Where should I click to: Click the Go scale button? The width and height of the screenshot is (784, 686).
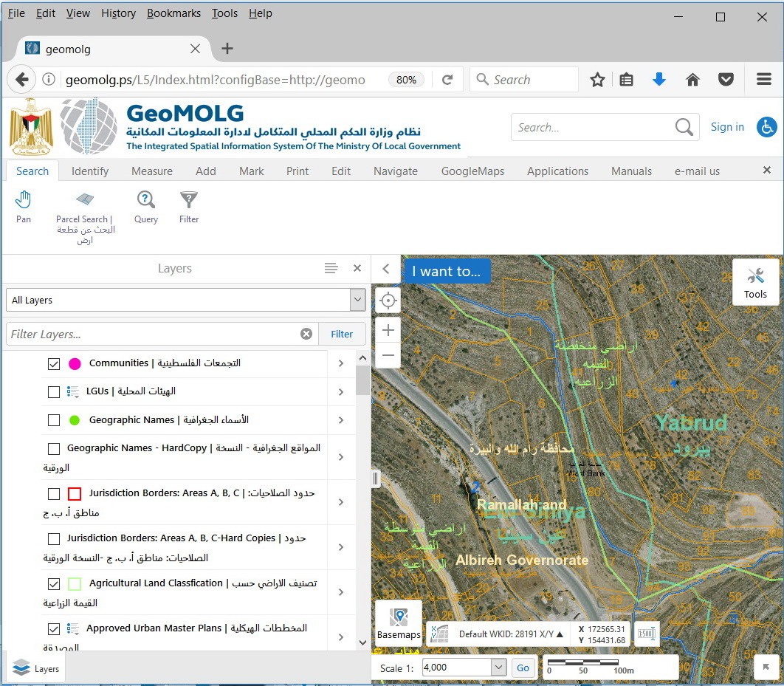(523, 668)
